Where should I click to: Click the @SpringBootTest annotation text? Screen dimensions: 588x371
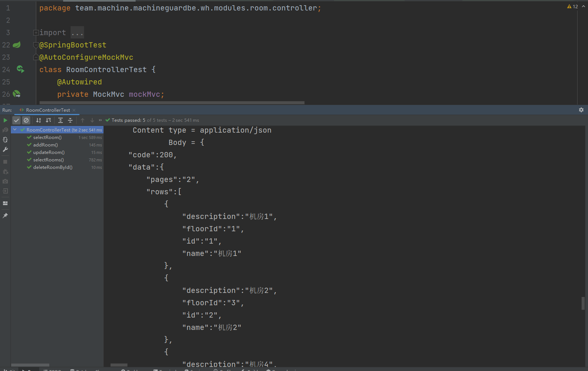[73, 45]
